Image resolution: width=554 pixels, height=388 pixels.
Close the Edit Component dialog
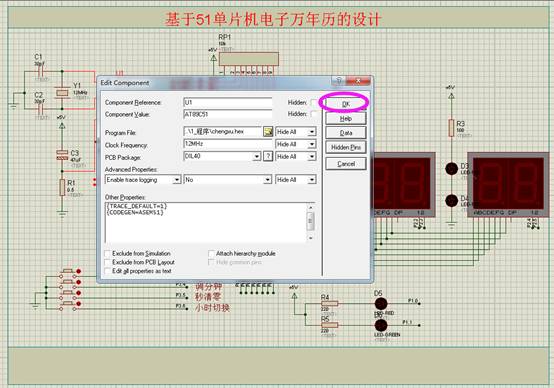[x=358, y=81]
